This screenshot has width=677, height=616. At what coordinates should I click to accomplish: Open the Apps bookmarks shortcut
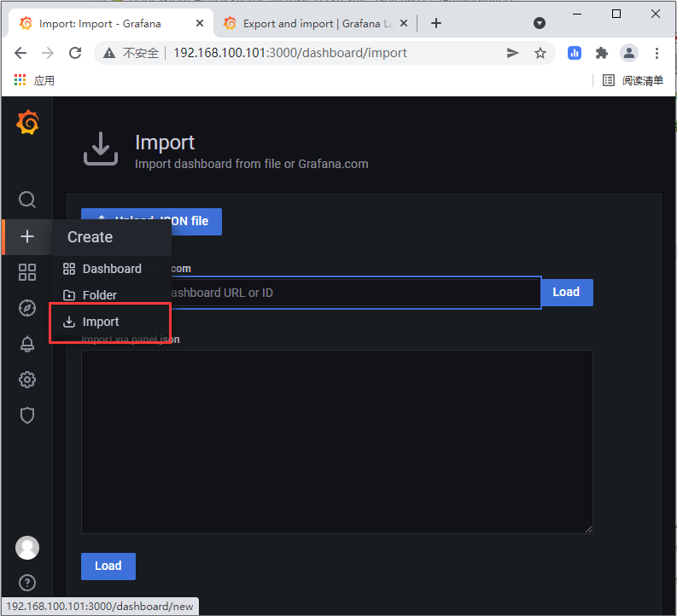tap(34, 80)
